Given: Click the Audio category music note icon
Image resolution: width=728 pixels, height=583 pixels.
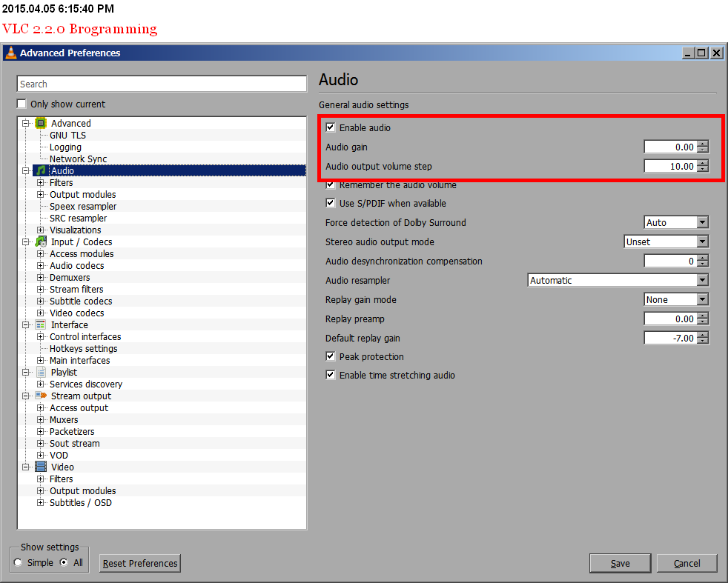Looking at the screenshot, I should [x=41, y=170].
